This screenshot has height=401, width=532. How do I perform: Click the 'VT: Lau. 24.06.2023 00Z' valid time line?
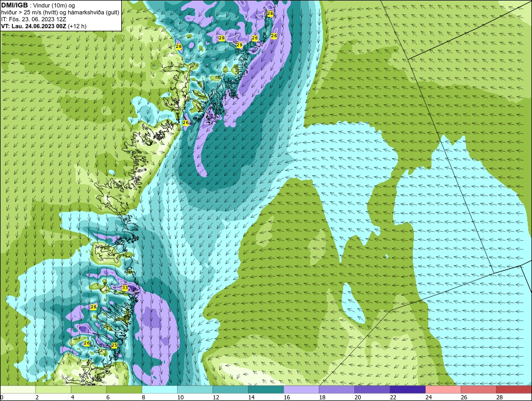[34, 26]
